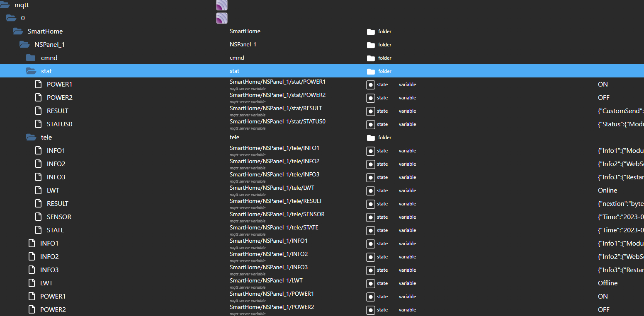Select the STATUS0 tree item
The image size is (644, 316).
tap(59, 124)
